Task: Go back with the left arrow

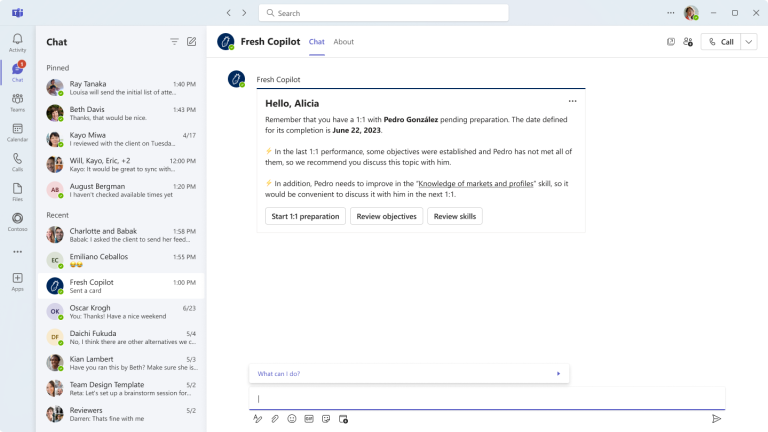Action: [x=229, y=13]
